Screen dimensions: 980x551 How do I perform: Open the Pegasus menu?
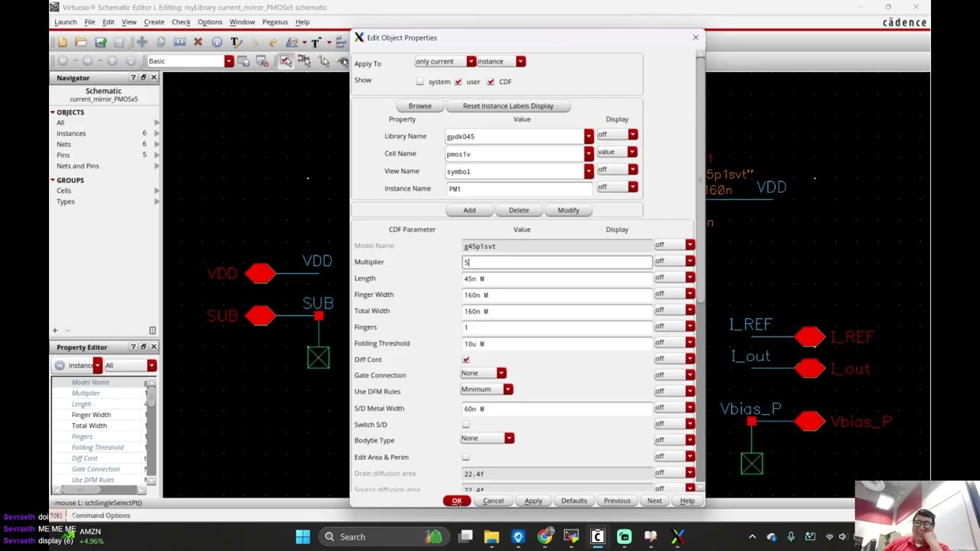(275, 22)
